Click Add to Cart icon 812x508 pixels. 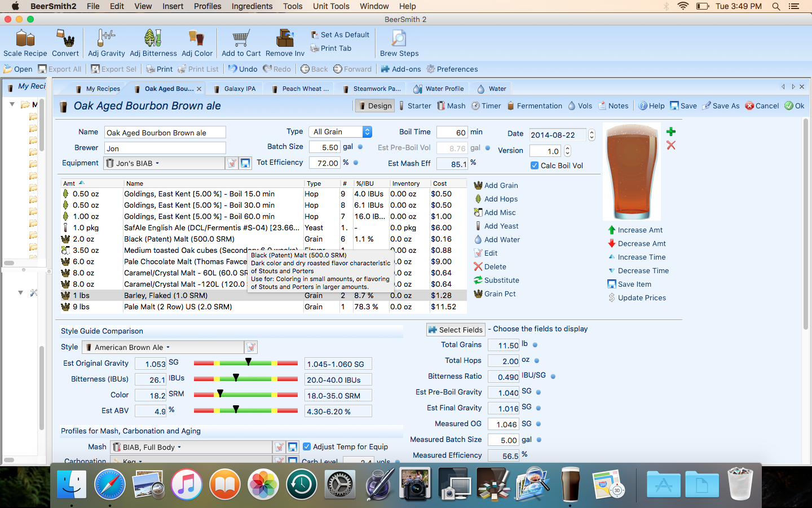(x=241, y=43)
